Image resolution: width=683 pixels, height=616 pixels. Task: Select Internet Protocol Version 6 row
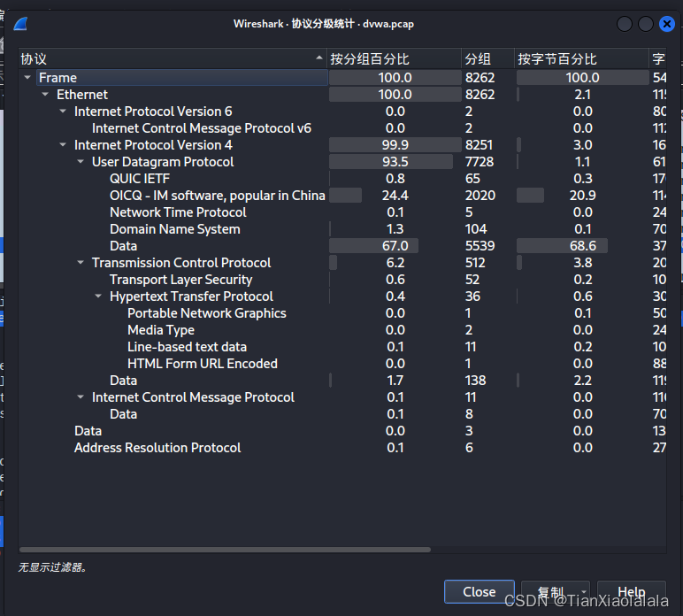click(x=342, y=112)
